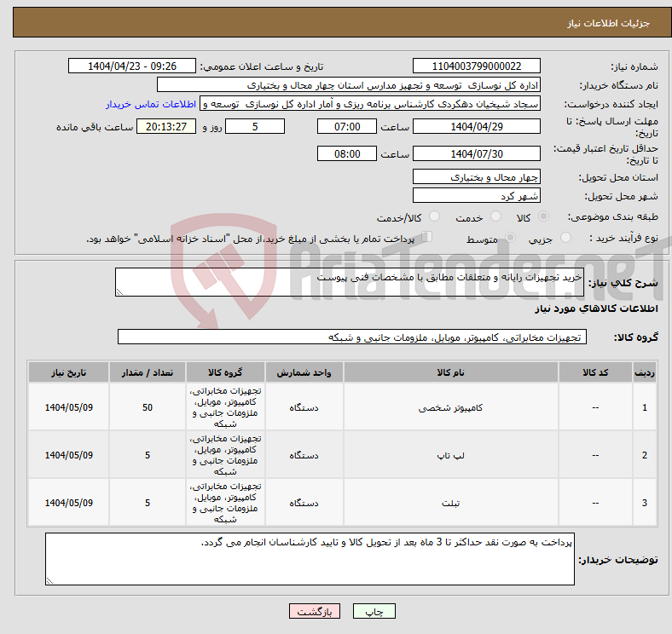Click the ایجاد کننده درخواست field
672x634 pixels.
click(x=370, y=104)
